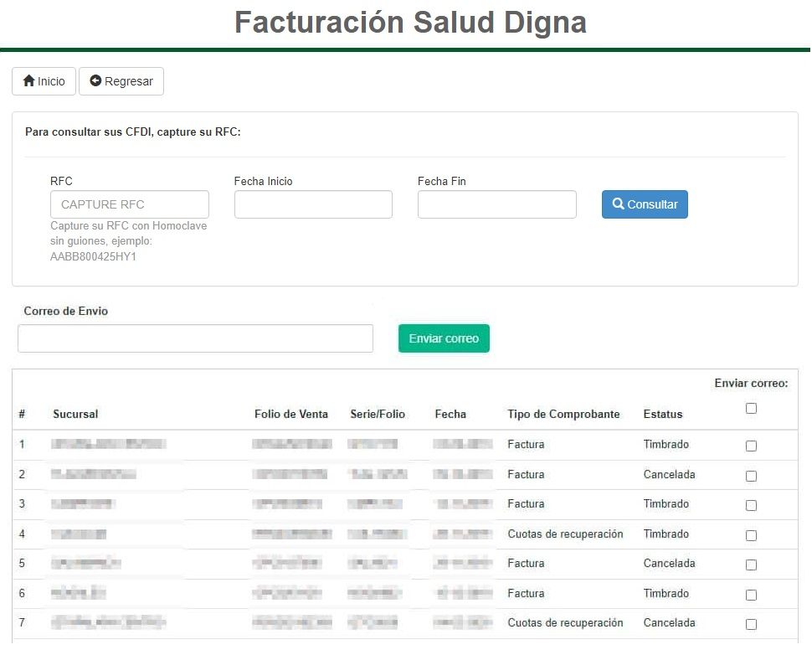Select the checkbox on the cancelled row 2
812x655 pixels.
pyautogui.click(x=751, y=476)
